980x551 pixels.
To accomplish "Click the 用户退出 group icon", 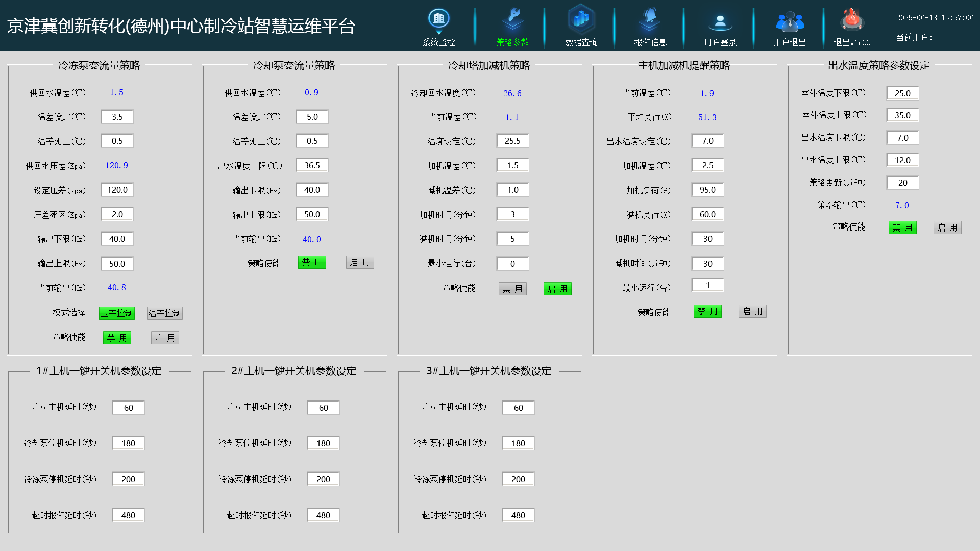I will point(790,21).
